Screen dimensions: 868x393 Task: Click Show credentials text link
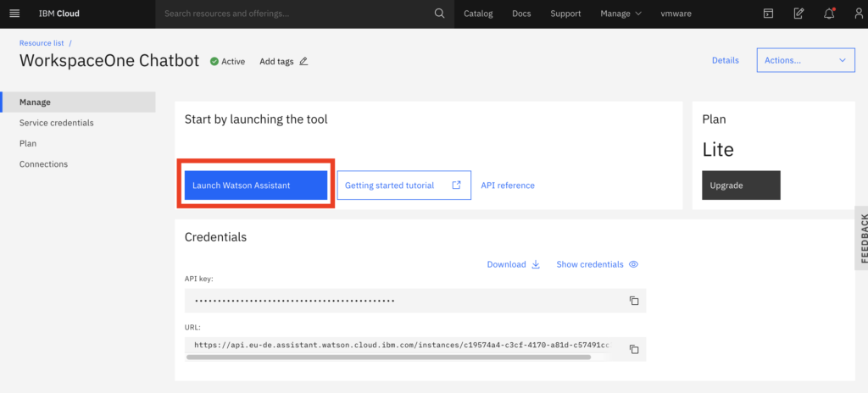pos(590,264)
